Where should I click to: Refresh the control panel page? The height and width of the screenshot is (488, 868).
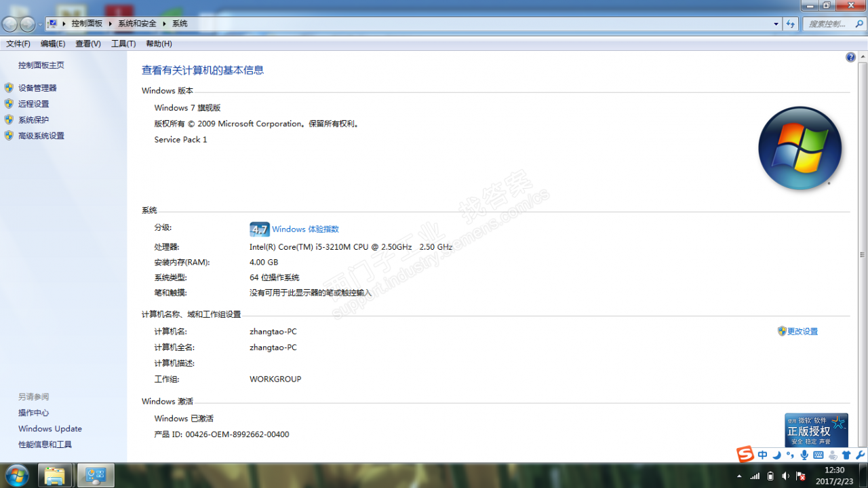tap(790, 24)
